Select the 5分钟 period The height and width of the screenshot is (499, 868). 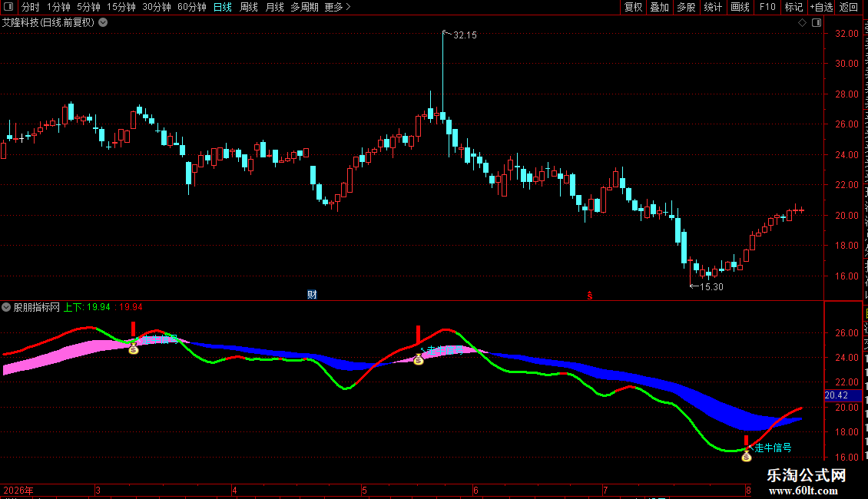tap(88, 7)
